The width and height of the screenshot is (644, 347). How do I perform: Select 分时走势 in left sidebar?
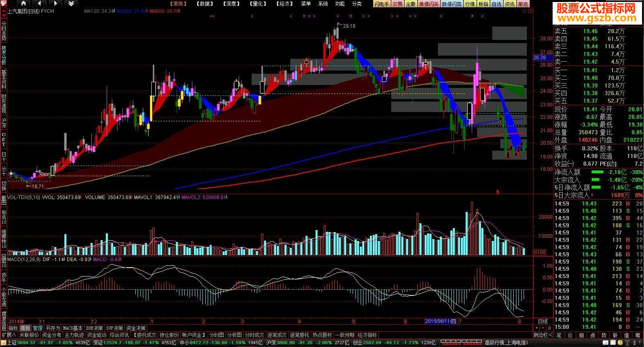4,31
